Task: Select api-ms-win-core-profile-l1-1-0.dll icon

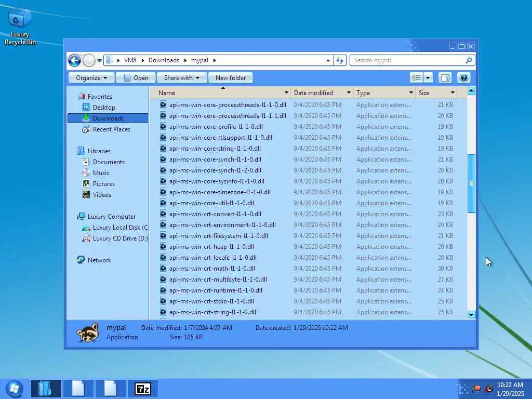Action: coord(163,126)
